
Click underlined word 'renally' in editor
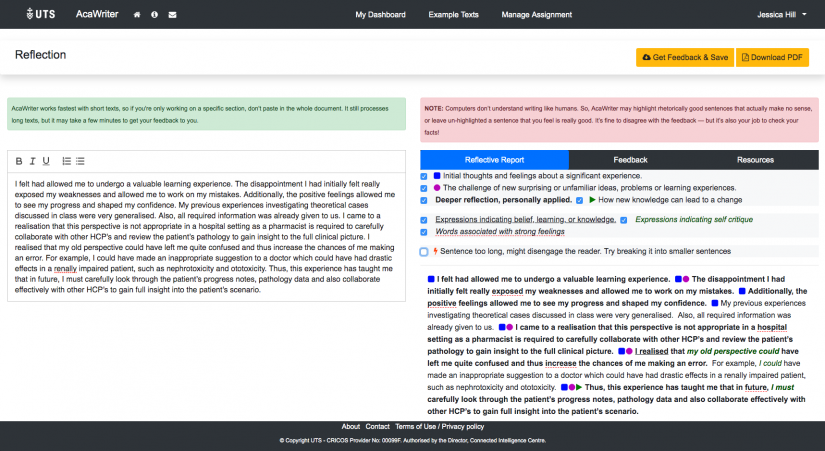(x=65, y=269)
